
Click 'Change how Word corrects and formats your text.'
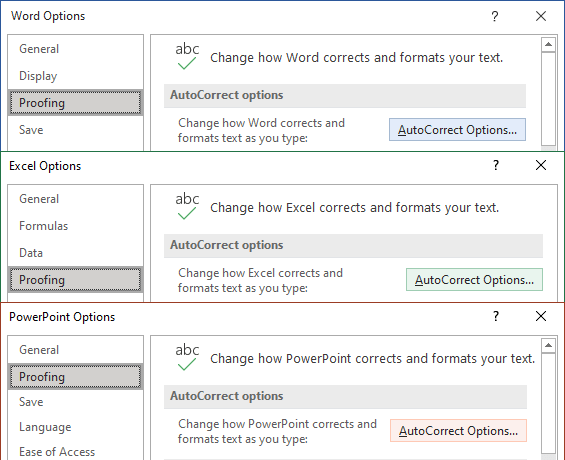point(356,58)
